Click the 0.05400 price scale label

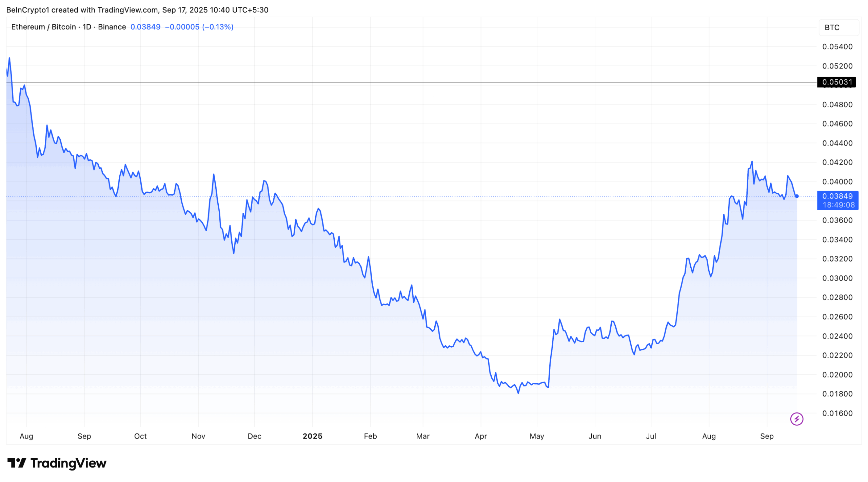point(837,47)
